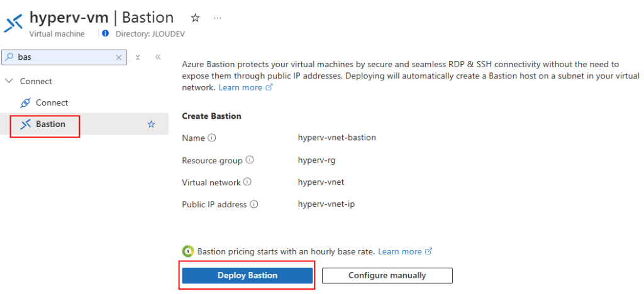Image resolution: width=644 pixels, height=294 pixels.
Task: Collapse the sidebar menu with double chevron
Action: tap(158, 57)
